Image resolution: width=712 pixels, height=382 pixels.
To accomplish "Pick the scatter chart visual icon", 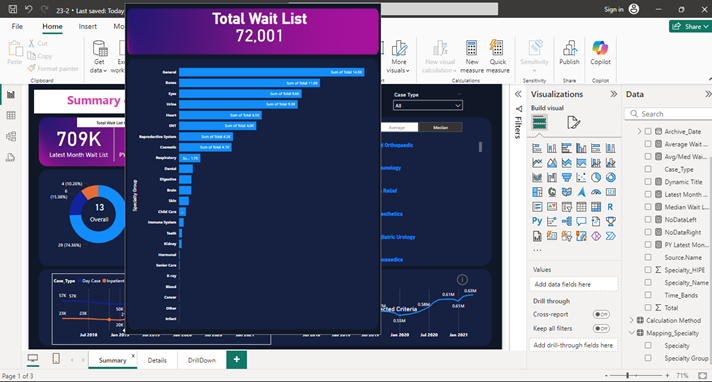I will [x=581, y=177].
